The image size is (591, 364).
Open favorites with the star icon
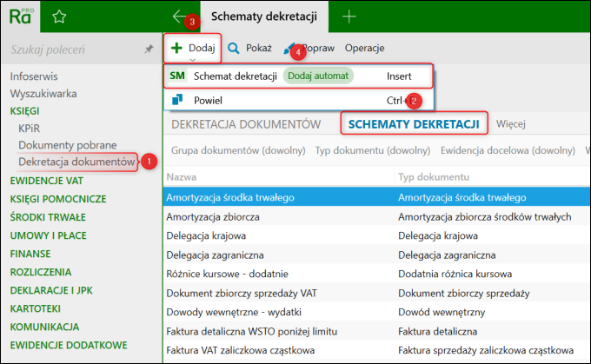(x=59, y=17)
